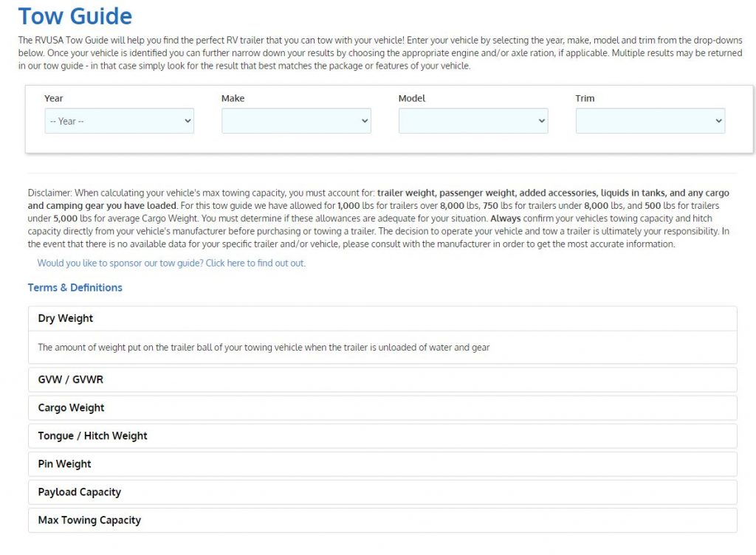756x555 pixels.
Task: Click the Model field label
Action: [x=412, y=98]
